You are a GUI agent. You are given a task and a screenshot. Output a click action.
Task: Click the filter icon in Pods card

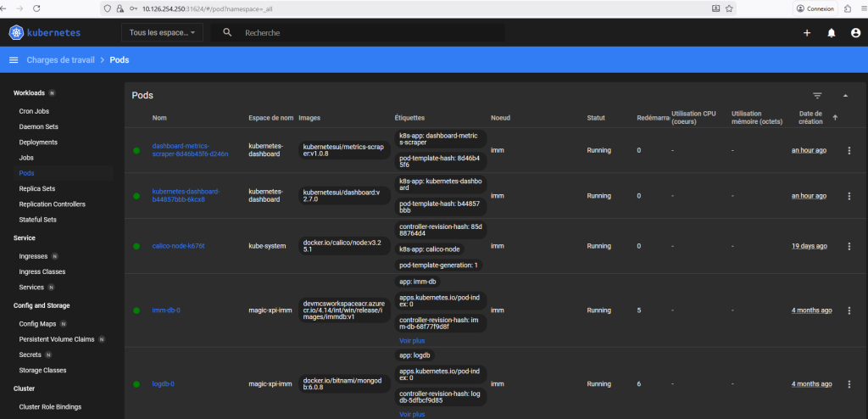(x=817, y=96)
